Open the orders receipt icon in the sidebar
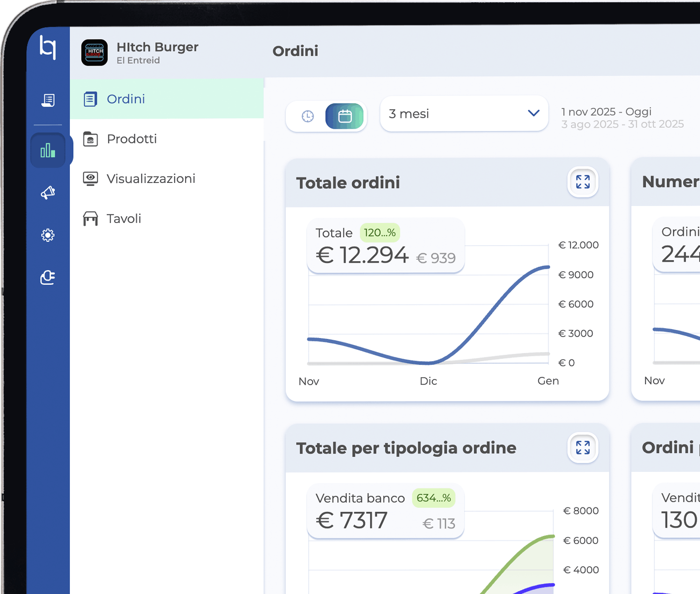The height and width of the screenshot is (594, 700). tap(48, 100)
